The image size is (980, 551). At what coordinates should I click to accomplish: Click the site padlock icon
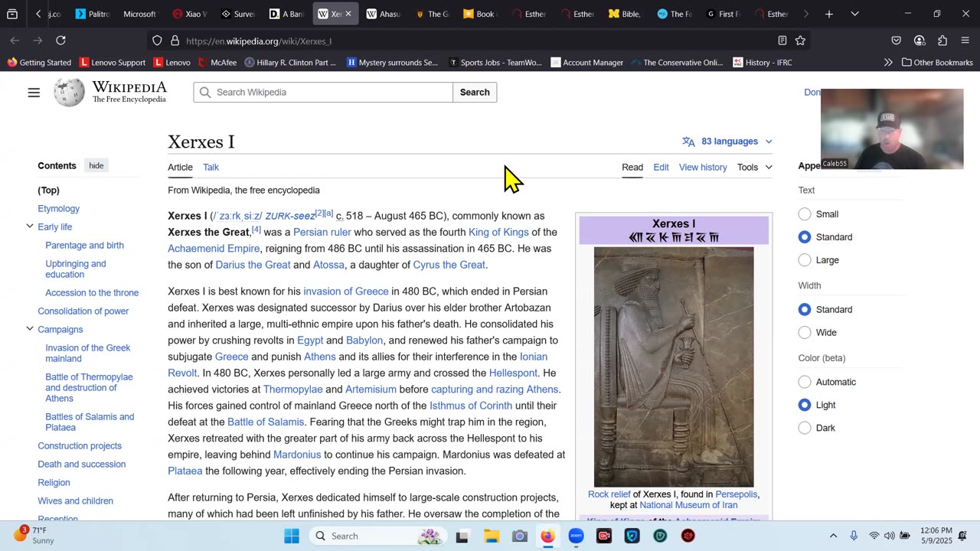pyautogui.click(x=175, y=41)
